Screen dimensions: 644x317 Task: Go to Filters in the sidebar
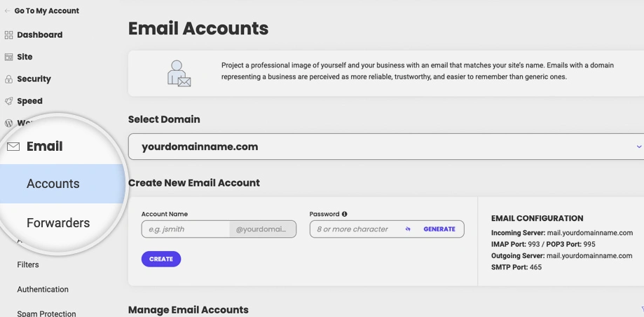pos(28,265)
